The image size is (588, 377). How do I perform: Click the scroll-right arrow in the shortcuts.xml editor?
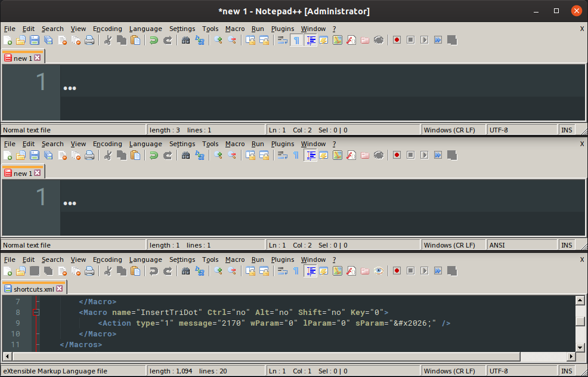[x=571, y=356]
